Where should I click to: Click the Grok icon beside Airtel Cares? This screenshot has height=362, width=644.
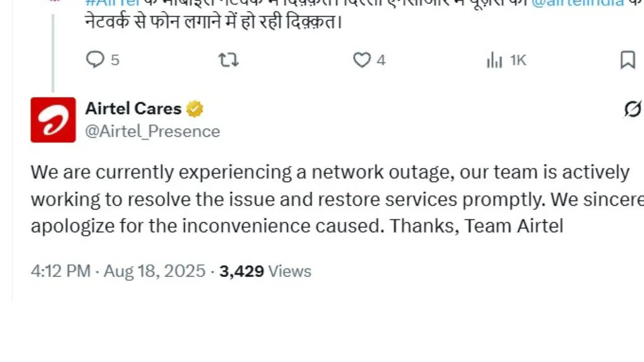632,109
